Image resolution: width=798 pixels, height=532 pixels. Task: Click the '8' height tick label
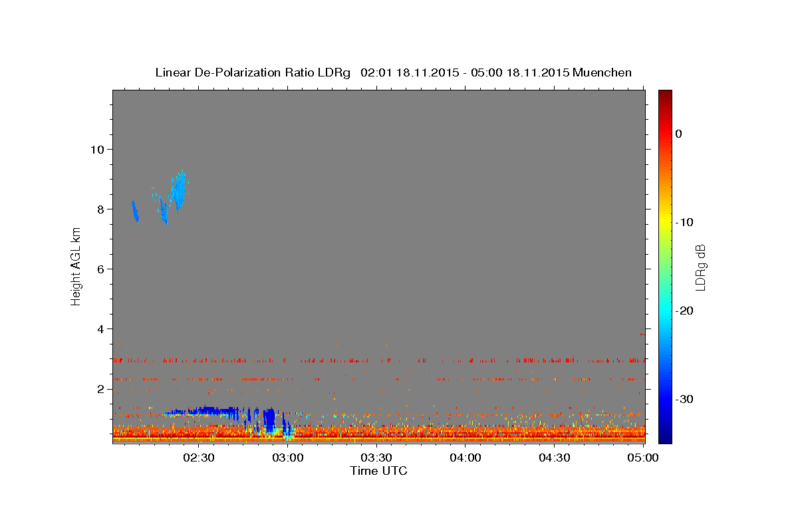point(100,209)
